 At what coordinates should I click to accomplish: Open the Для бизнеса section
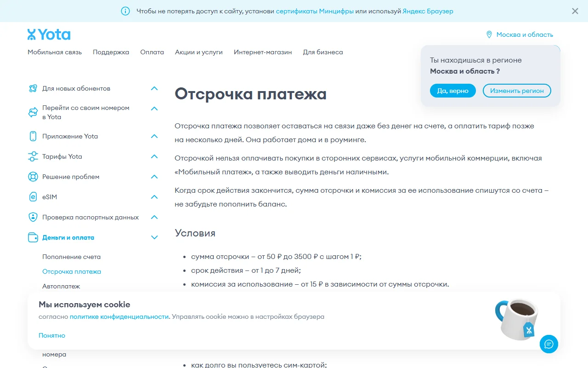point(323,52)
